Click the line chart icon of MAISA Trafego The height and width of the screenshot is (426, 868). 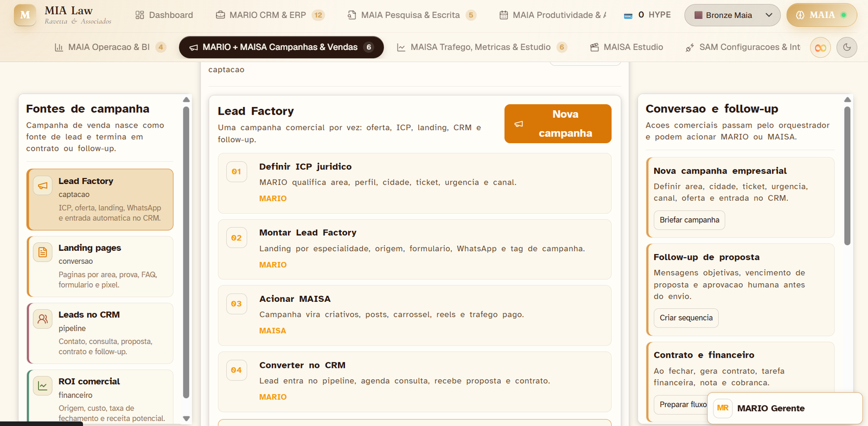(401, 48)
